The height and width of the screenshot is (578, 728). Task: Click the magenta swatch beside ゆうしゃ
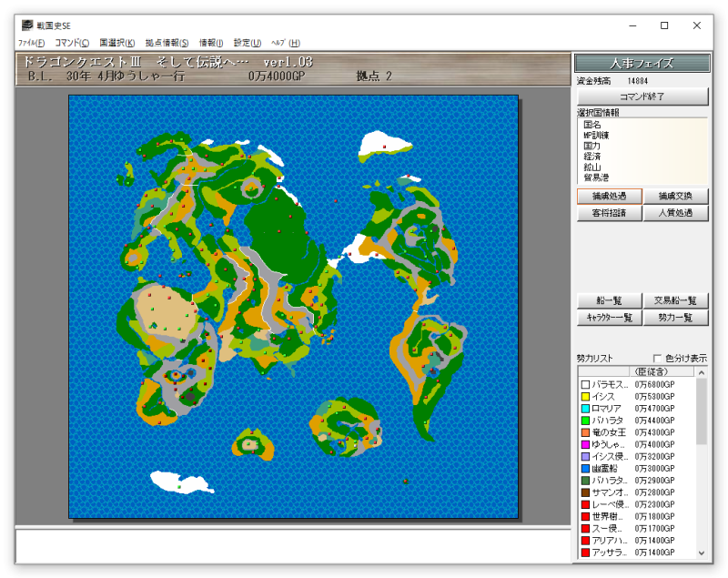585,445
